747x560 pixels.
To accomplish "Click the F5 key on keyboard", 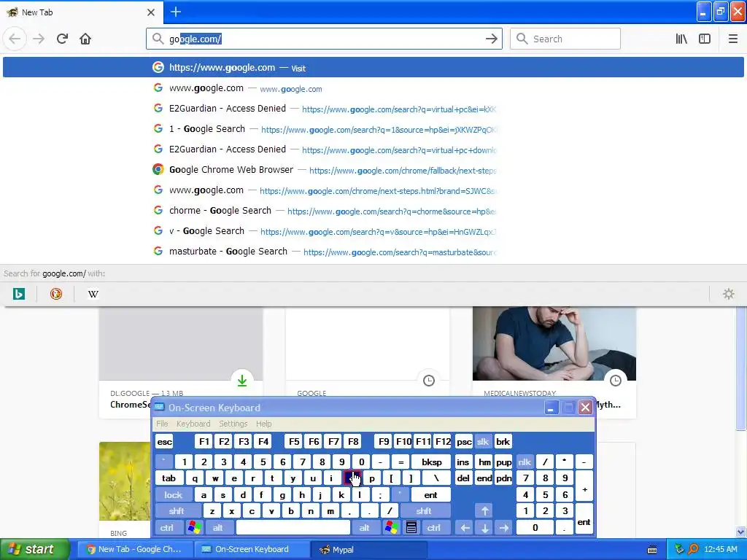I will click(294, 441).
